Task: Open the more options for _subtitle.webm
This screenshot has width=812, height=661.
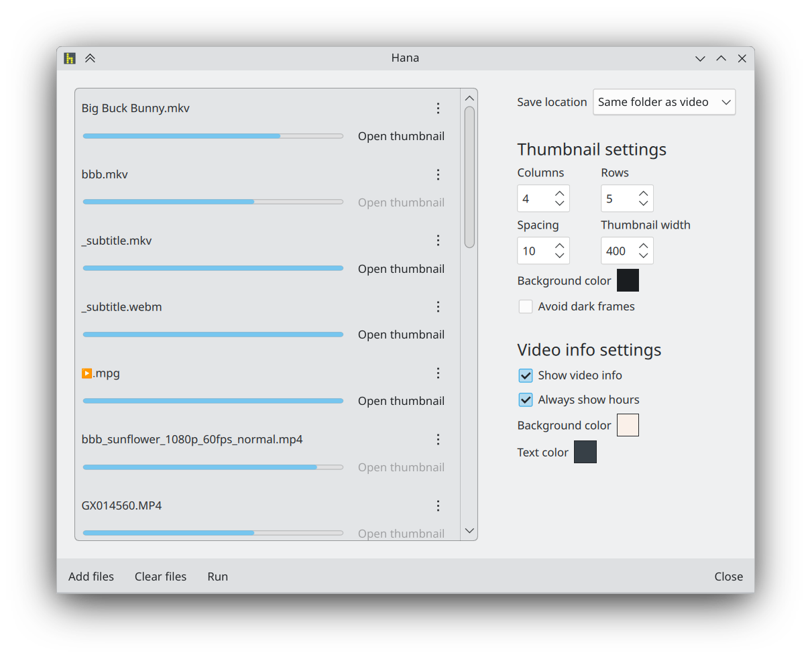Action: (438, 306)
